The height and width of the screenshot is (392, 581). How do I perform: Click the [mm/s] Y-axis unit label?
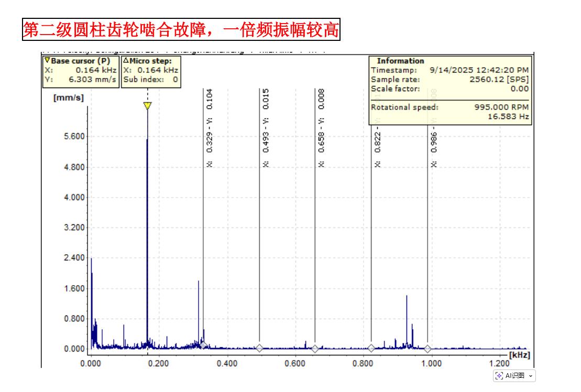68,98
